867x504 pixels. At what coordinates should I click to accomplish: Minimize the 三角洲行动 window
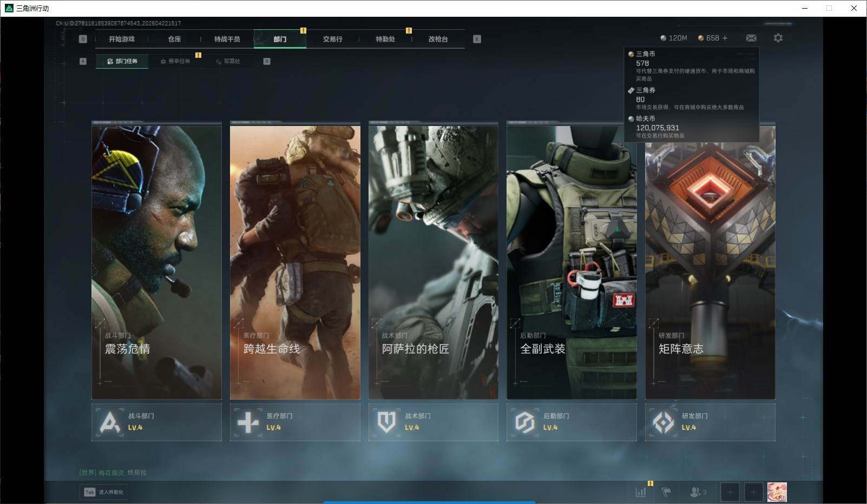pos(805,8)
